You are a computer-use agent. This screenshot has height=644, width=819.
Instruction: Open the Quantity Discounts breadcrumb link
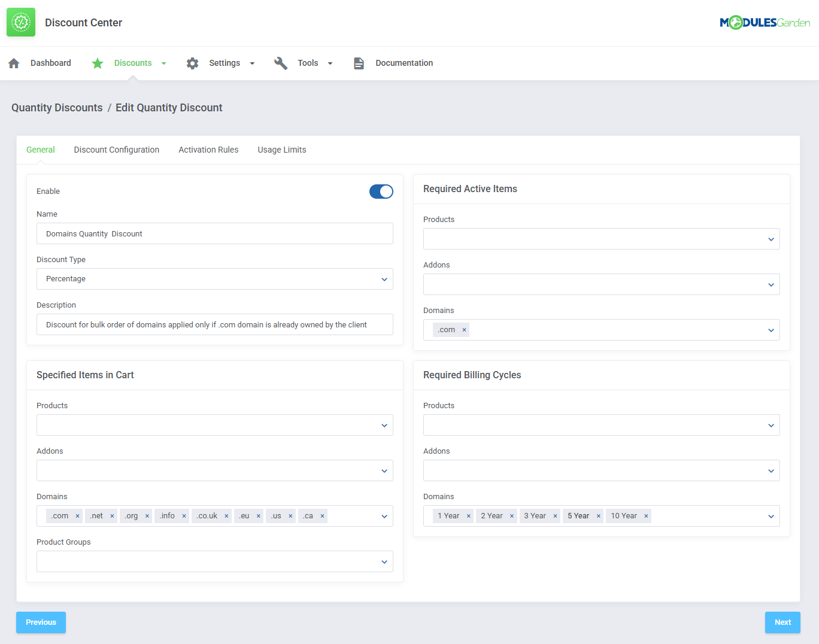(x=57, y=108)
